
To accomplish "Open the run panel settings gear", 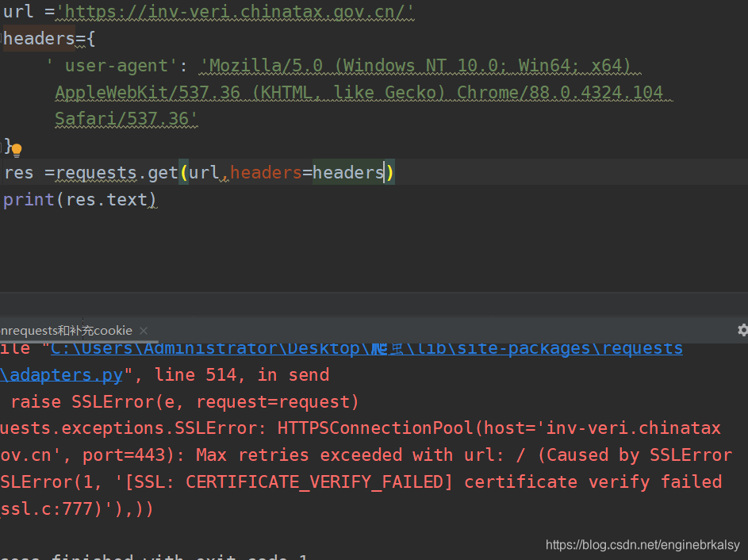I will (x=742, y=330).
